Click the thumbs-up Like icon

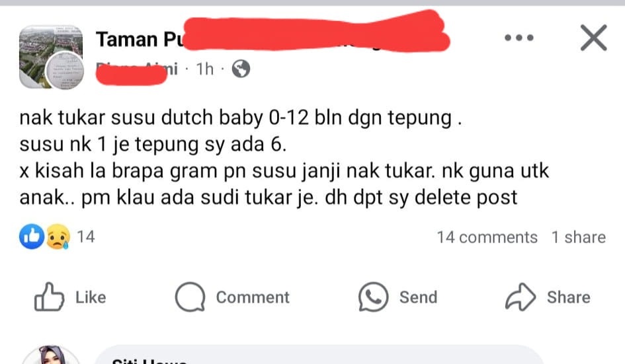(49, 297)
